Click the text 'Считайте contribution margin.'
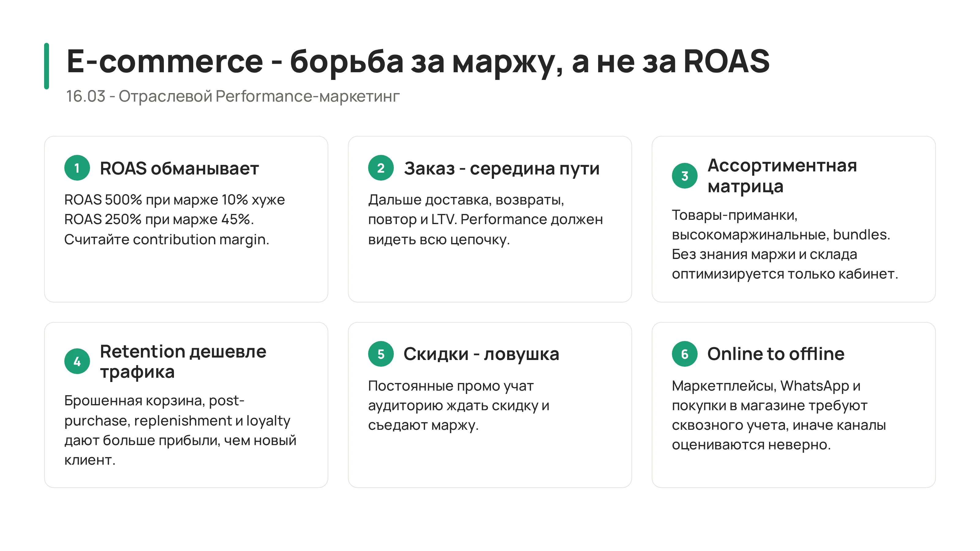Screen dimensions: 980x551 tap(167, 240)
